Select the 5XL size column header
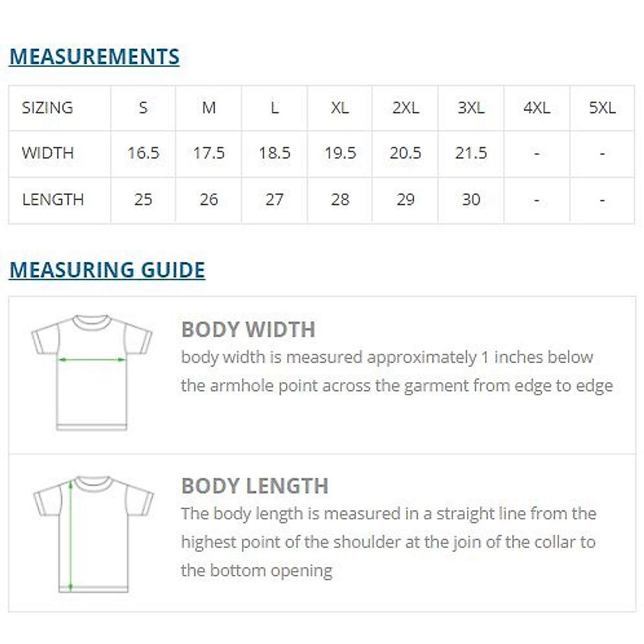This screenshot has width=644, height=644. point(602,108)
